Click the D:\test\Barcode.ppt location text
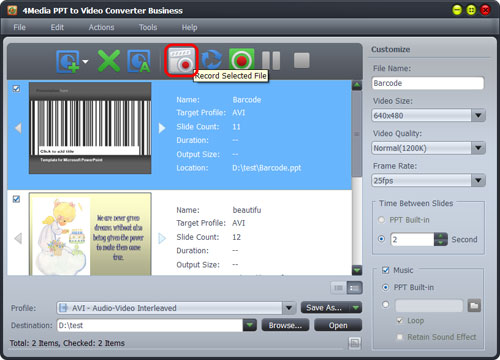The image size is (500, 360). (x=267, y=168)
